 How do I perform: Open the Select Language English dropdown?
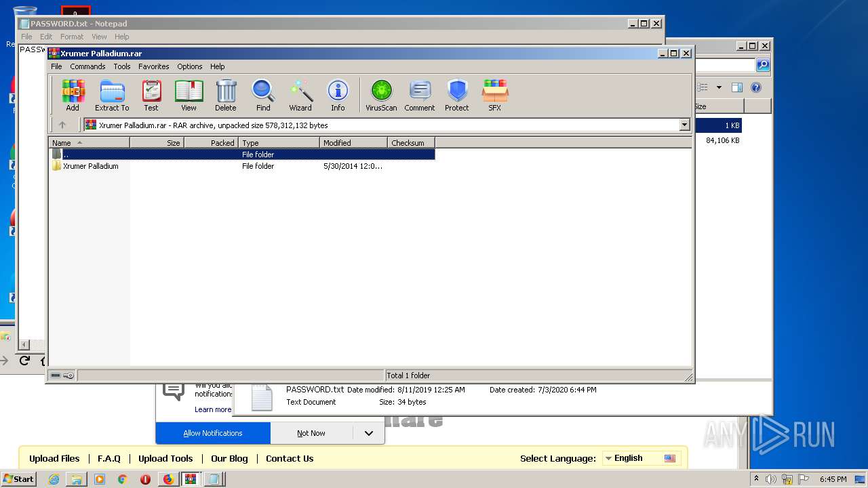point(641,458)
